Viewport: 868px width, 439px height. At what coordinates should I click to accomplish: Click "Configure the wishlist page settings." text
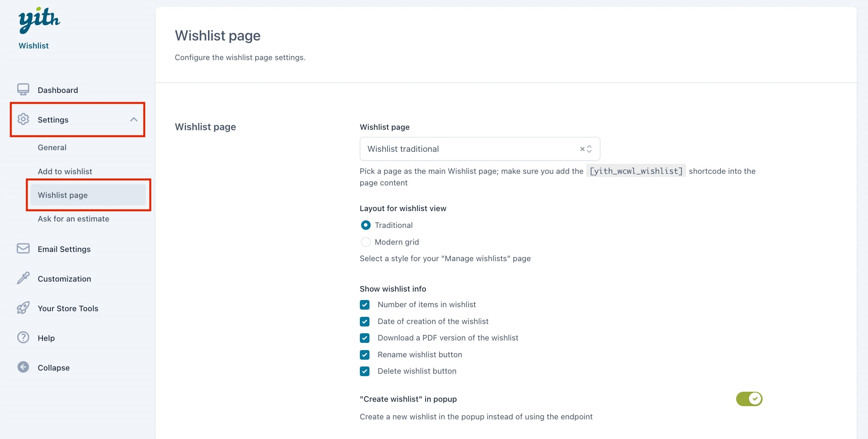tap(240, 57)
